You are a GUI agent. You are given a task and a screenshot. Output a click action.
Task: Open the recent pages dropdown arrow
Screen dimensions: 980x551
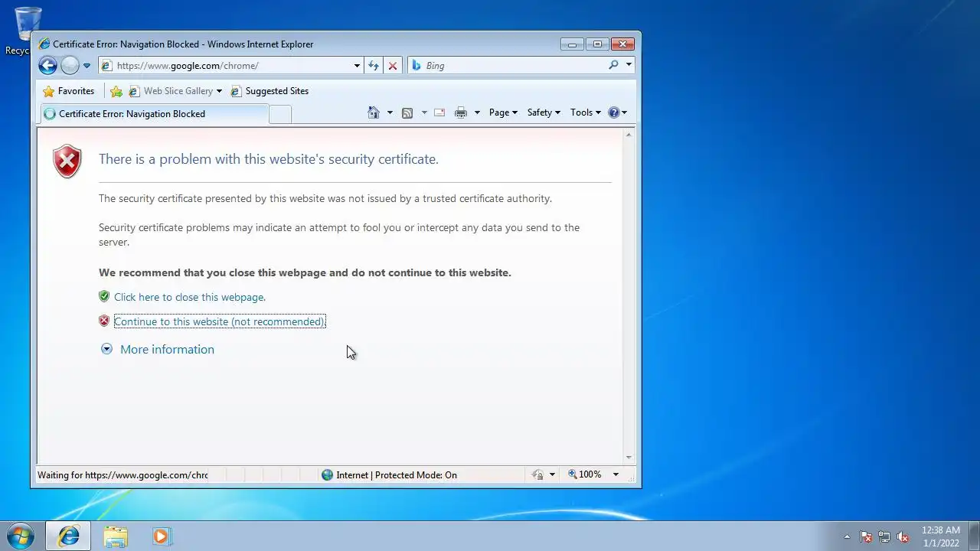coord(87,66)
